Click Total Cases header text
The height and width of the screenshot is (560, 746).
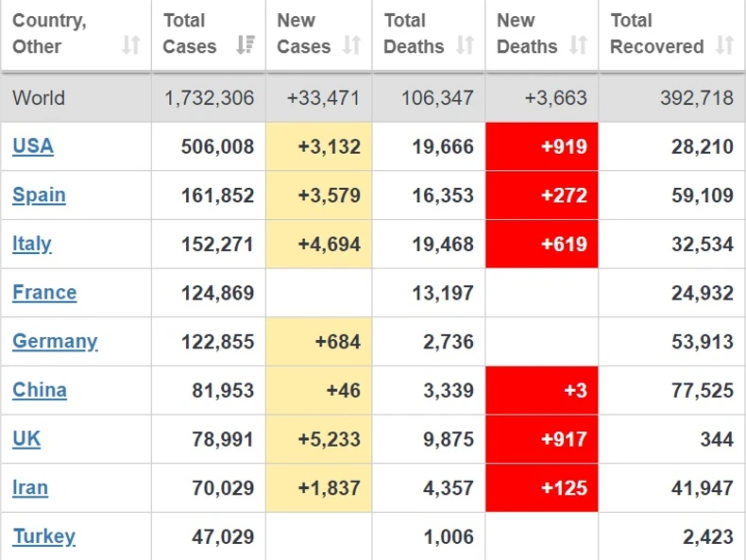pyautogui.click(x=190, y=33)
